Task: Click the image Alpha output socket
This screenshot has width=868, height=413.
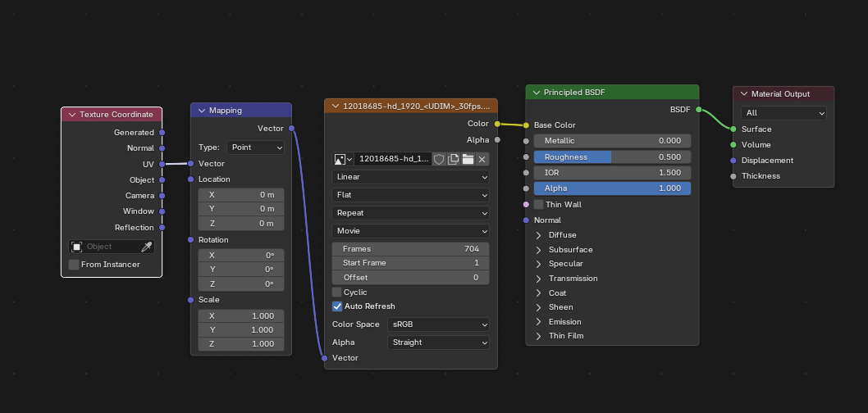Action: 497,140
